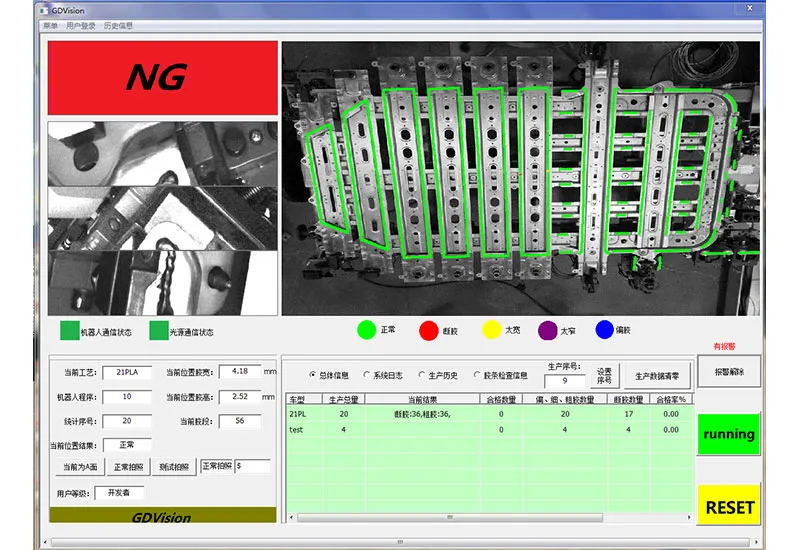Click the blue 偏胶 legend circle
This screenshot has width=800, height=550.
[x=604, y=329]
